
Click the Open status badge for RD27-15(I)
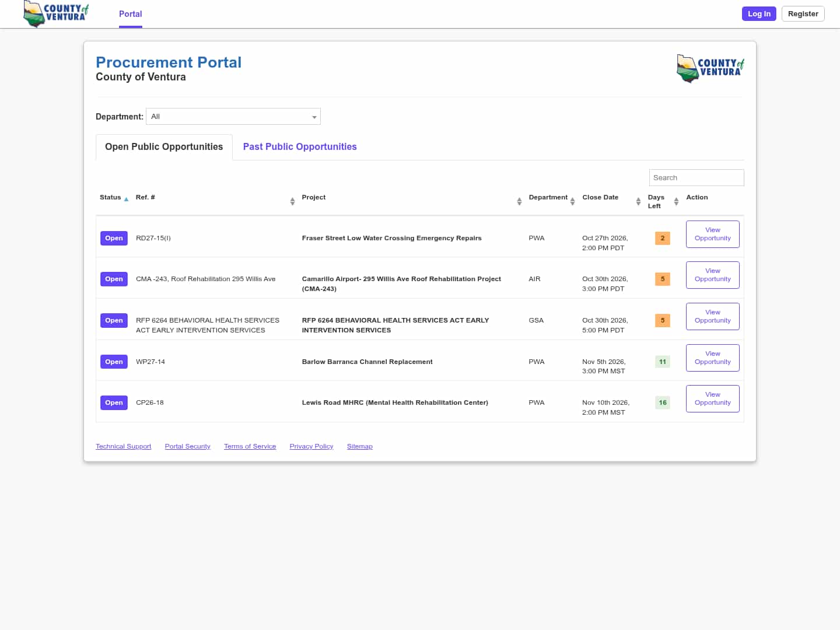[x=114, y=238]
